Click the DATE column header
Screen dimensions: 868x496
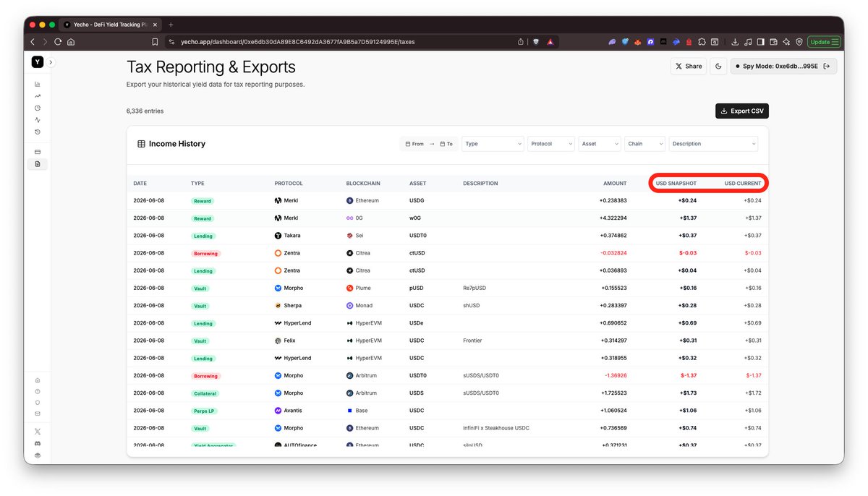pyautogui.click(x=140, y=184)
